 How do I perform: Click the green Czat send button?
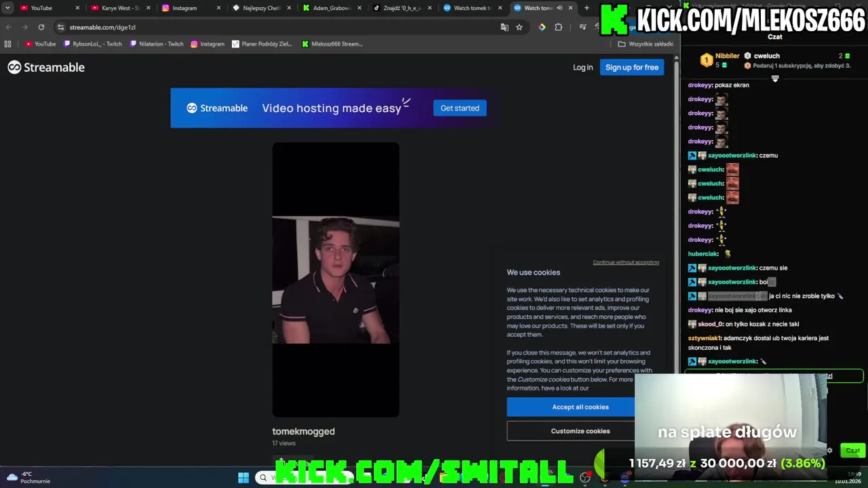(x=852, y=450)
